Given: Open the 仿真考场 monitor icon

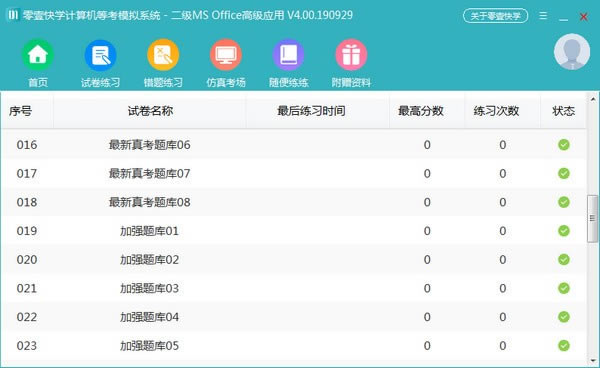Looking at the screenshot, I should tap(226, 55).
